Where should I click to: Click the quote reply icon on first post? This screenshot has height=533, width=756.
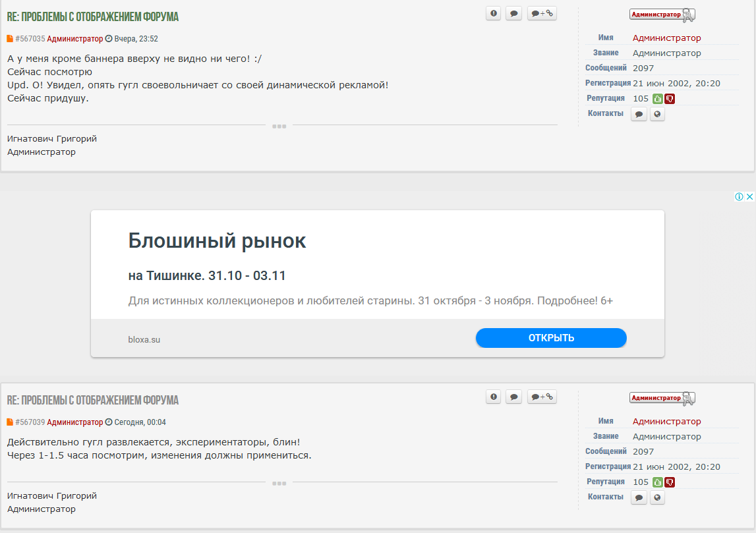[x=513, y=13]
